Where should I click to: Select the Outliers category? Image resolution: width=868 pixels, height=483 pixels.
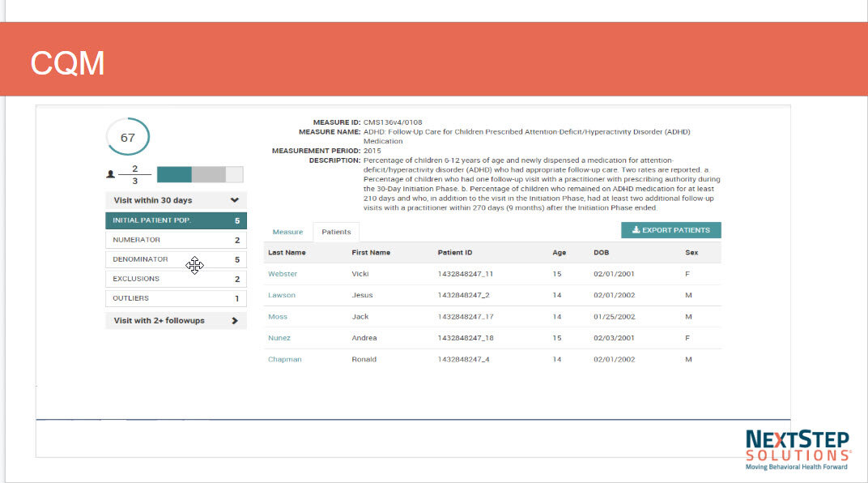point(176,298)
